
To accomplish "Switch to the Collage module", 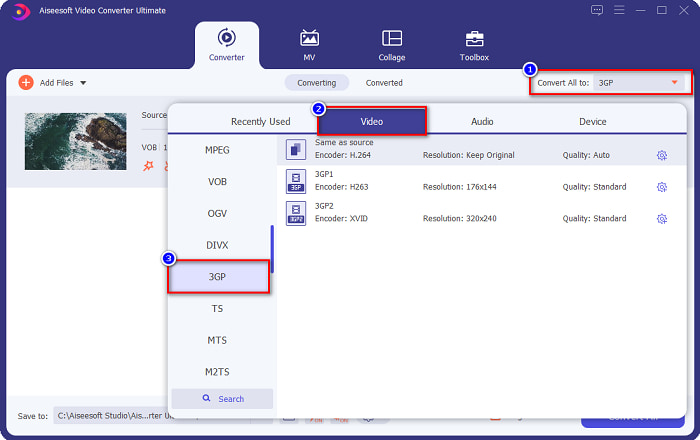I will point(392,45).
